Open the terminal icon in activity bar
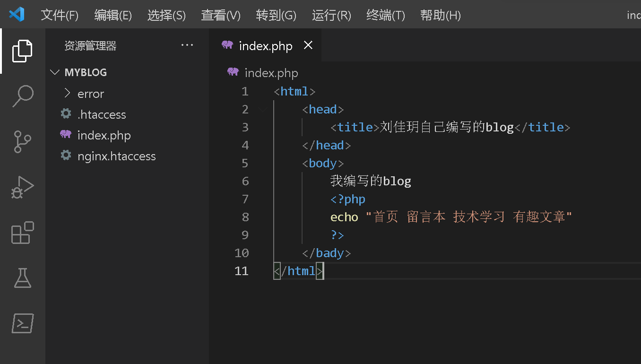This screenshot has height=364, width=641. (22, 323)
